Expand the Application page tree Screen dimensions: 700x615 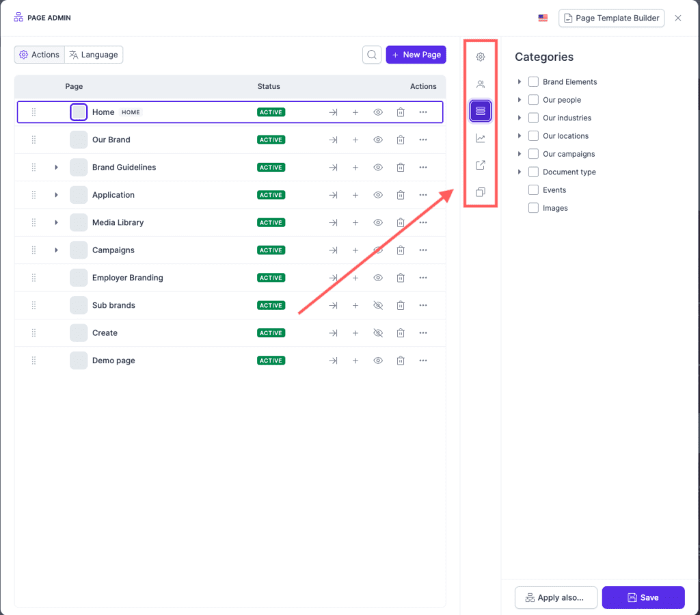(56, 195)
